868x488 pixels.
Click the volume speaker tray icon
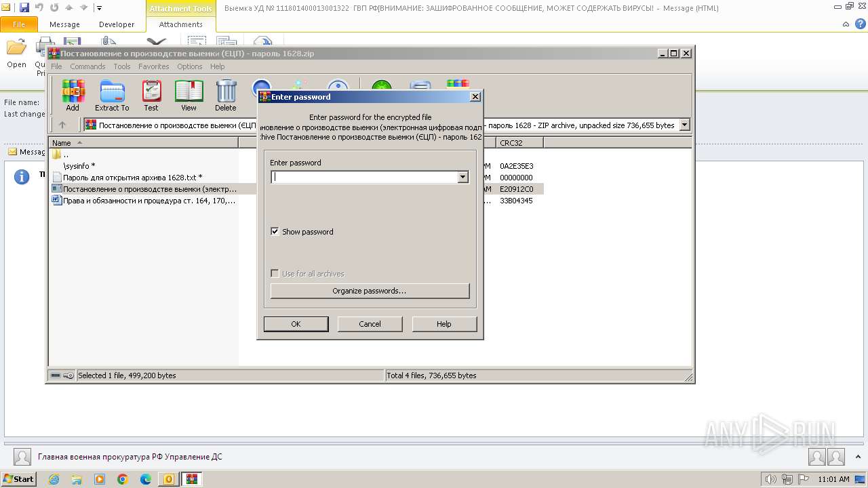[x=770, y=479]
